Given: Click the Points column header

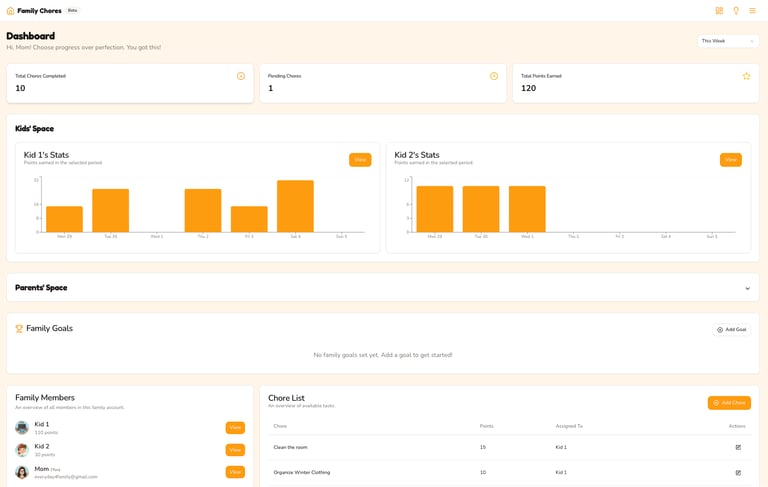Looking at the screenshot, I should (x=486, y=426).
